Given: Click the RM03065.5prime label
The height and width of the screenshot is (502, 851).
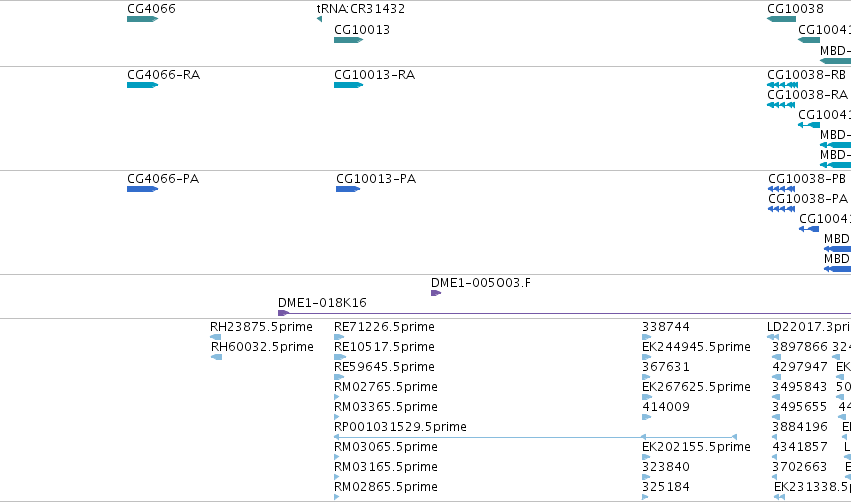Looking at the screenshot, I should [386, 447].
